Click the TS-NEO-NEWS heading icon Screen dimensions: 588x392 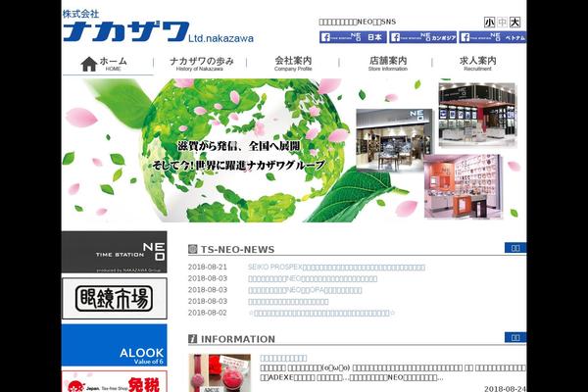click(x=193, y=249)
